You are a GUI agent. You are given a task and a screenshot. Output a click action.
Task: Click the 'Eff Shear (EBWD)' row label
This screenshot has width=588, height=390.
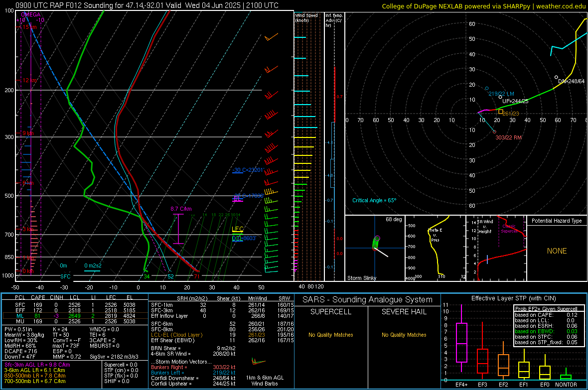coord(173,341)
